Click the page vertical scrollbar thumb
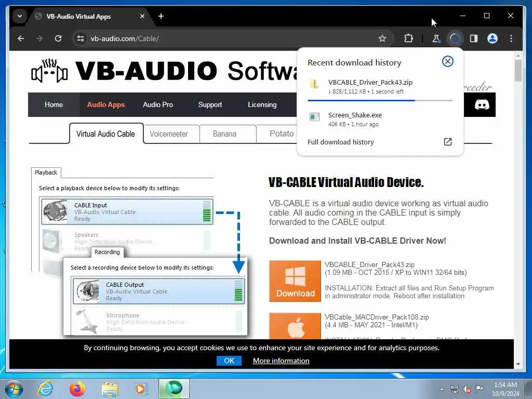 pos(518,71)
